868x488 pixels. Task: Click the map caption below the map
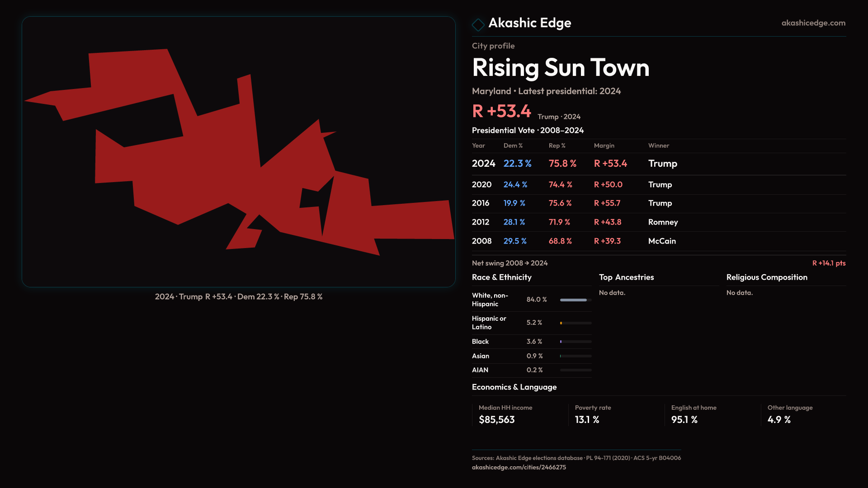pyautogui.click(x=238, y=297)
